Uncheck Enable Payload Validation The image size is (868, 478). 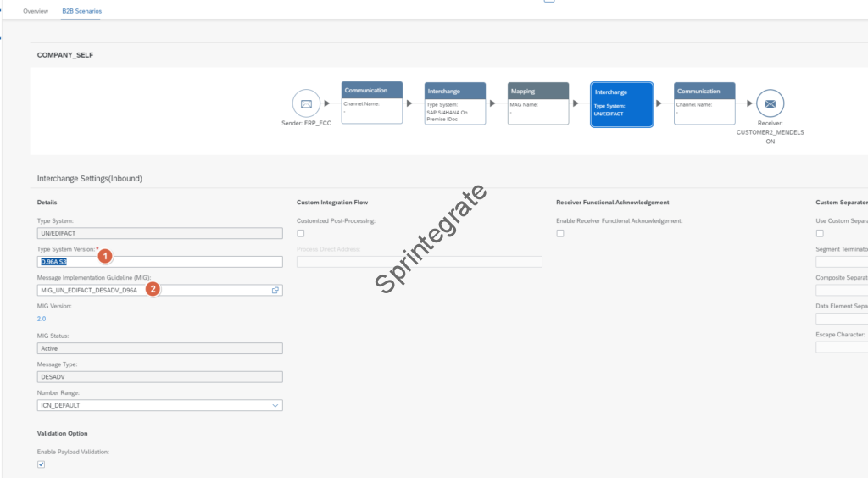click(42, 464)
